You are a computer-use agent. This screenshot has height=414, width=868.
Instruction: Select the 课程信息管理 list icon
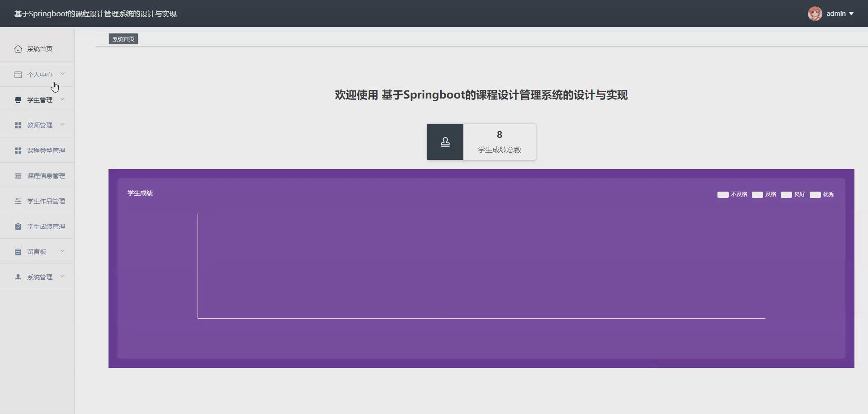click(18, 175)
